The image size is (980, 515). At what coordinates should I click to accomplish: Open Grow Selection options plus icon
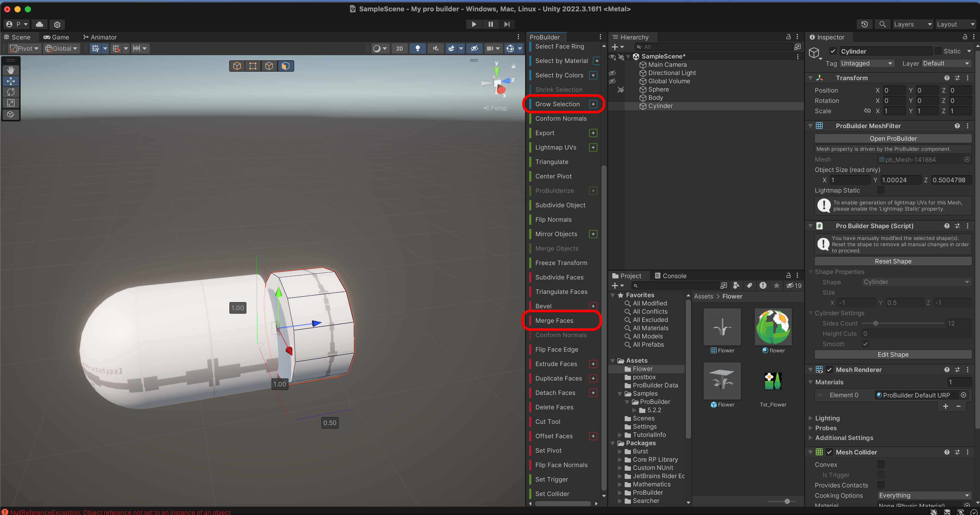click(x=593, y=104)
